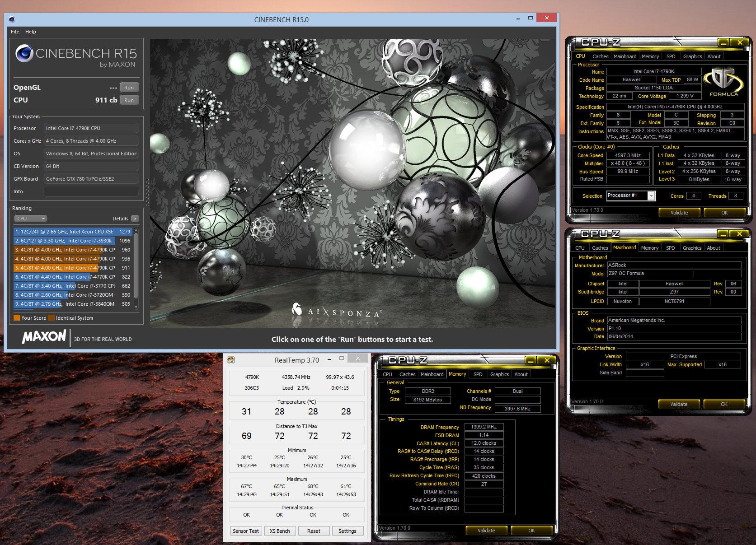This screenshot has height=545, width=756.
Task: Click the RealTemp title bar icon
Action: click(231, 360)
